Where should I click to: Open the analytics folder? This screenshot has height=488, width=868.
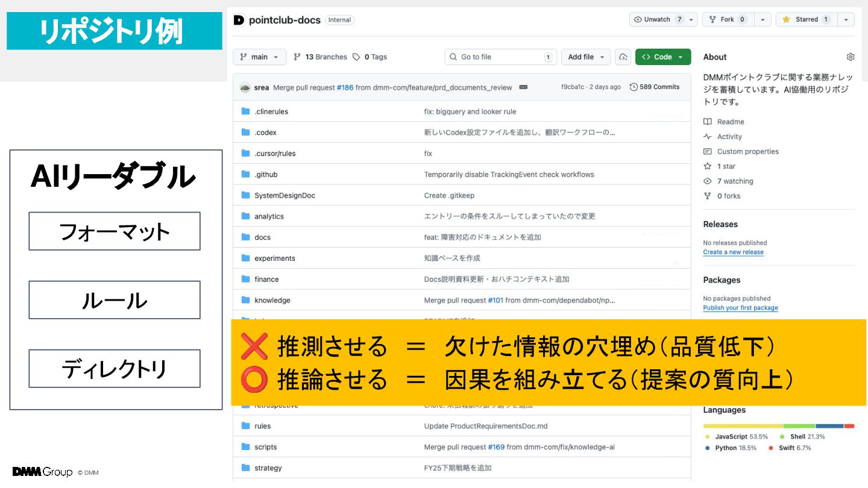[x=269, y=216]
